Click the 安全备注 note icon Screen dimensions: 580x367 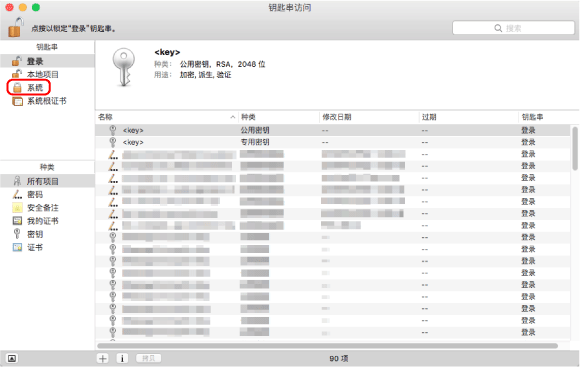[17, 208]
